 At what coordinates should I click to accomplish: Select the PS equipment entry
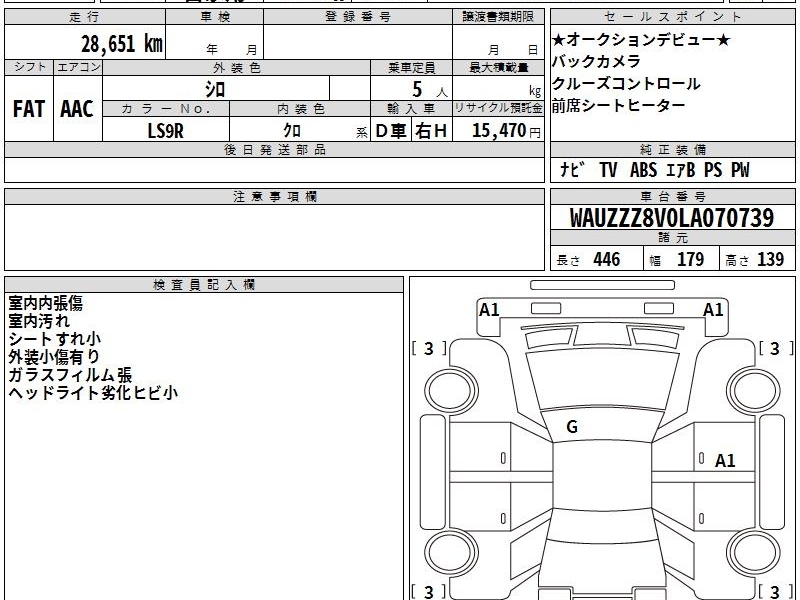tap(713, 169)
